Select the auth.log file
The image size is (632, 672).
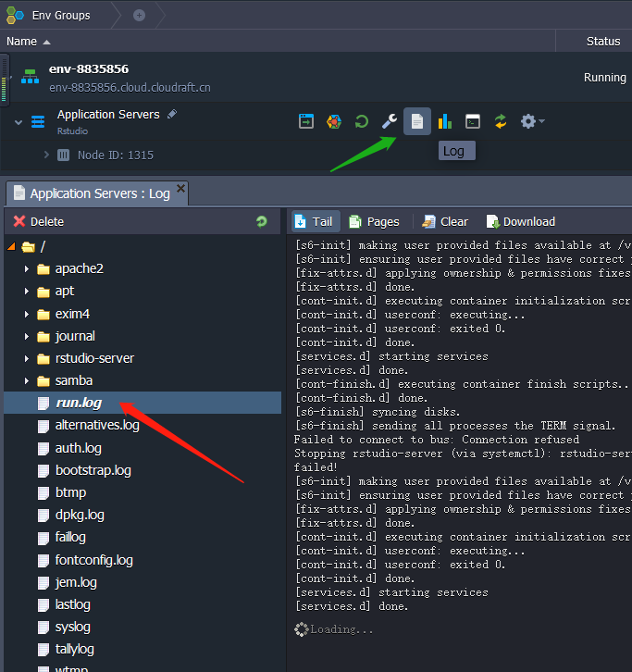point(79,447)
